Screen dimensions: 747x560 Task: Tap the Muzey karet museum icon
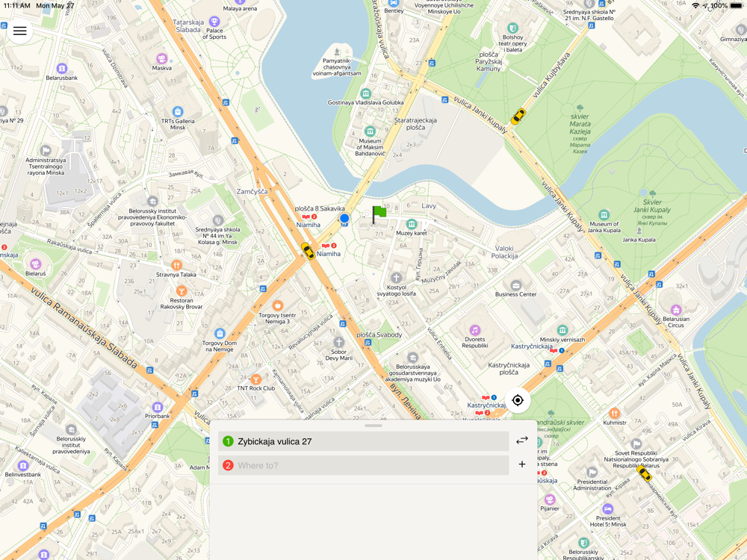coord(412,224)
